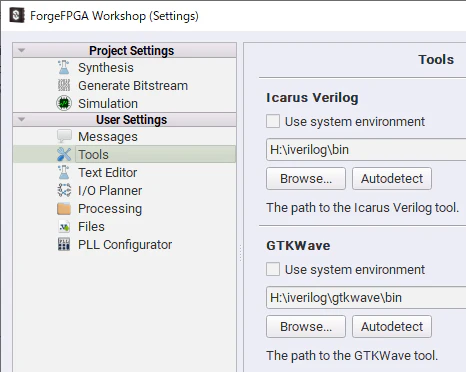Open the Messages settings page
Viewport: 466px width, 372px height.
click(108, 137)
